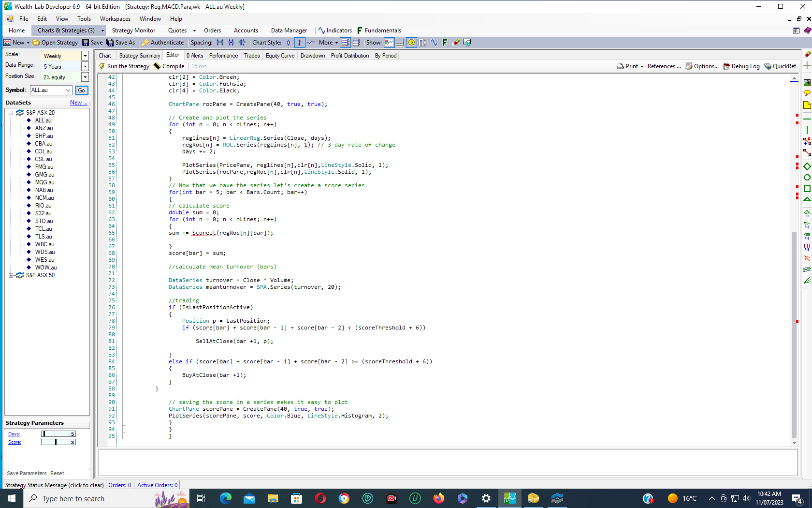Toggle first chart pane layout icon
The height and width of the screenshot is (508, 812).
(345, 43)
